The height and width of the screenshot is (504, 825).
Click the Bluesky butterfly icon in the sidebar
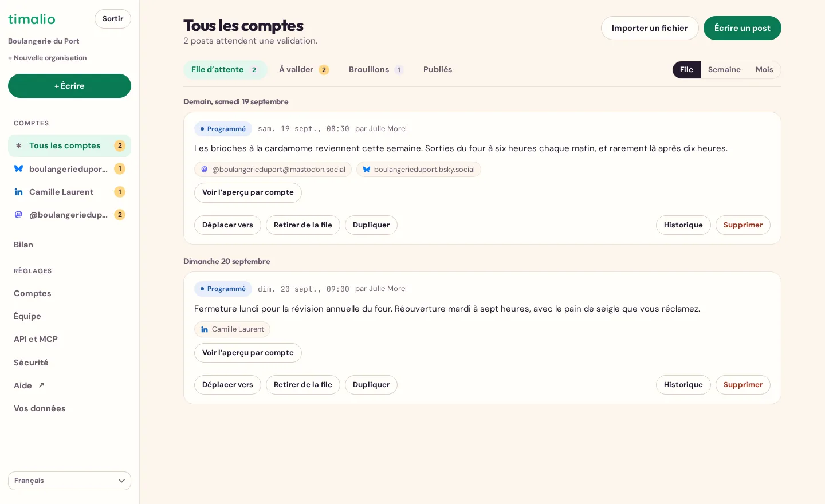(x=18, y=169)
